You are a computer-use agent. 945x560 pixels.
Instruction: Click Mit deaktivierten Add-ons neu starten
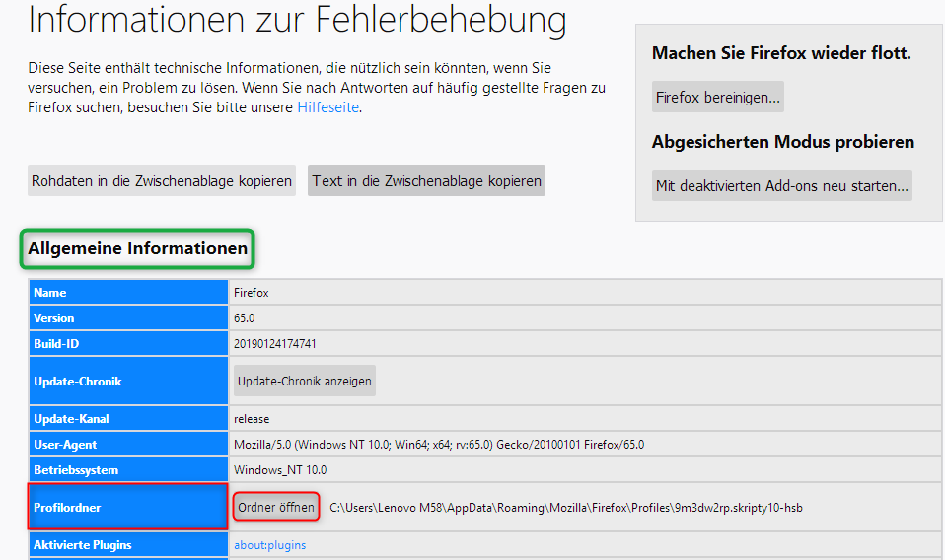click(x=781, y=185)
